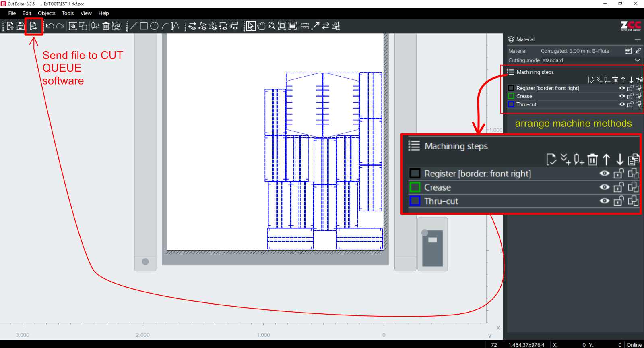Toggle lock on Crease step

click(630, 96)
